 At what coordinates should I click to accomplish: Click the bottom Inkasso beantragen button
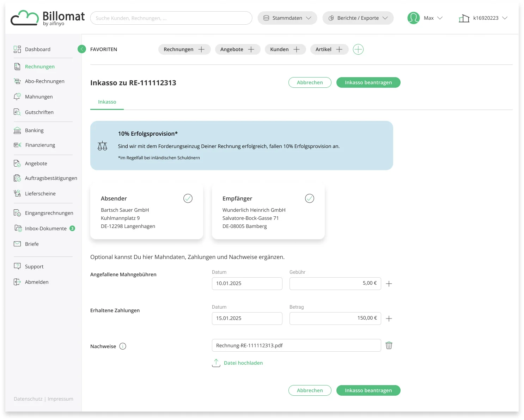pyautogui.click(x=368, y=390)
